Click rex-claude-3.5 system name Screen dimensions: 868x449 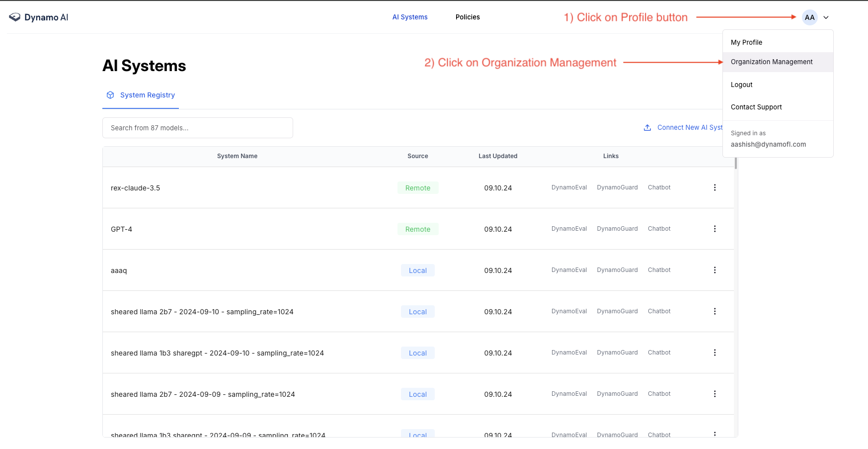pos(135,188)
